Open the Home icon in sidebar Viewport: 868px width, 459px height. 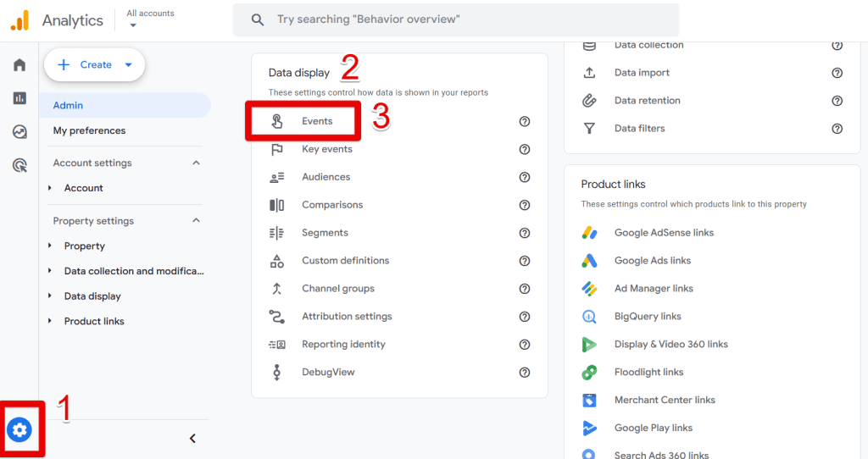pyautogui.click(x=19, y=64)
